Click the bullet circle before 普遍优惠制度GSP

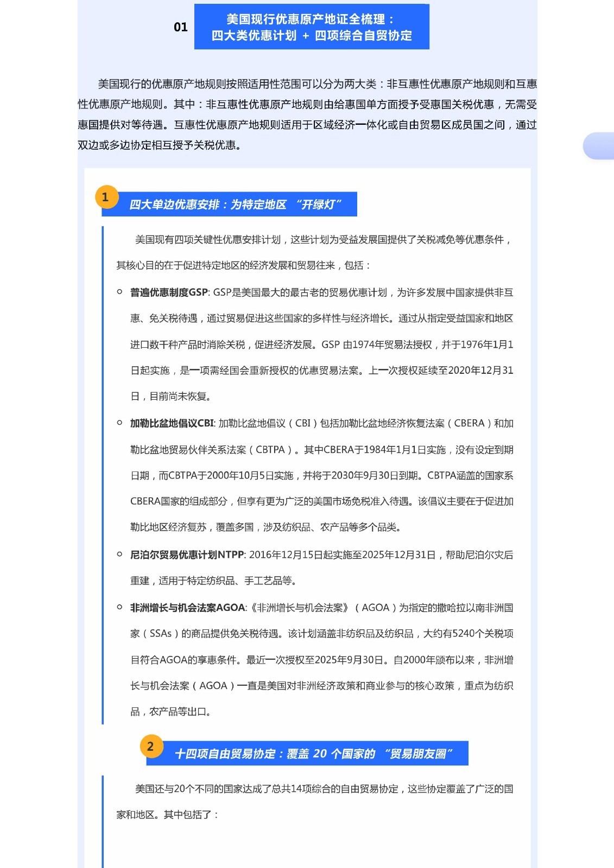point(119,292)
